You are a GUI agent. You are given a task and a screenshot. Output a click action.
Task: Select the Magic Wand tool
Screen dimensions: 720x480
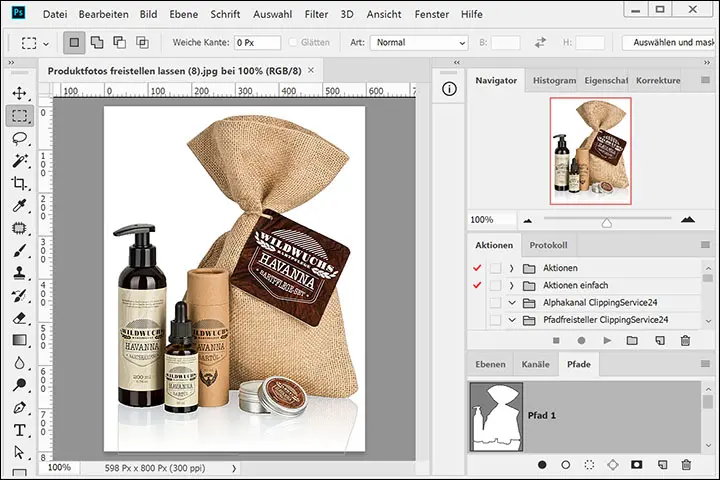[x=19, y=161]
